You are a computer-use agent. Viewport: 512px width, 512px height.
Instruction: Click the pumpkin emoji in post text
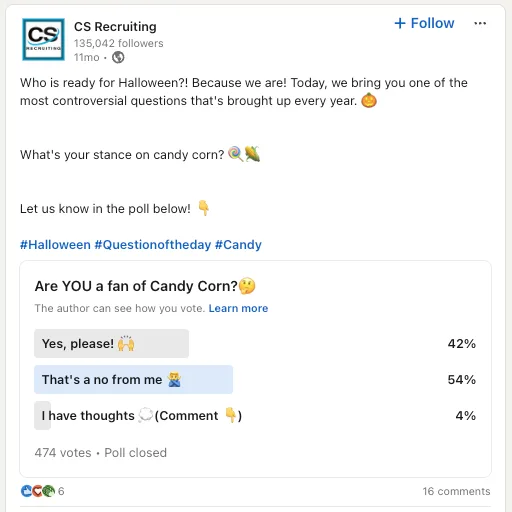[x=369, y=100]
